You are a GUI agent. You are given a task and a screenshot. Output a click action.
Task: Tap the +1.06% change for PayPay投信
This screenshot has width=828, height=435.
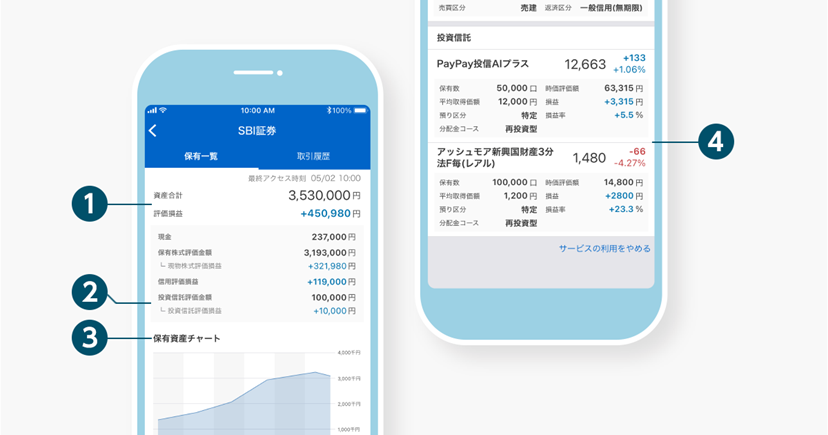[x=629, y=70]
